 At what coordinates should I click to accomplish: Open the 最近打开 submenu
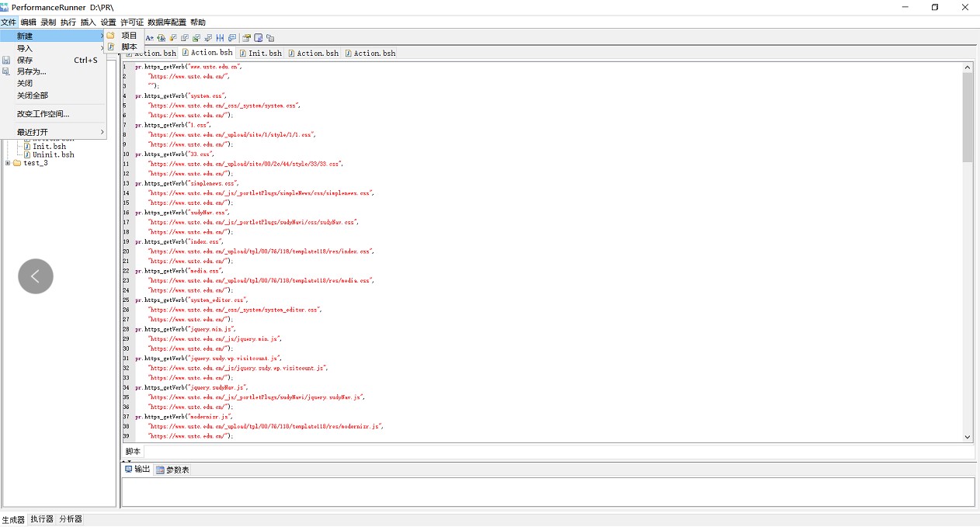pos(54,132)
